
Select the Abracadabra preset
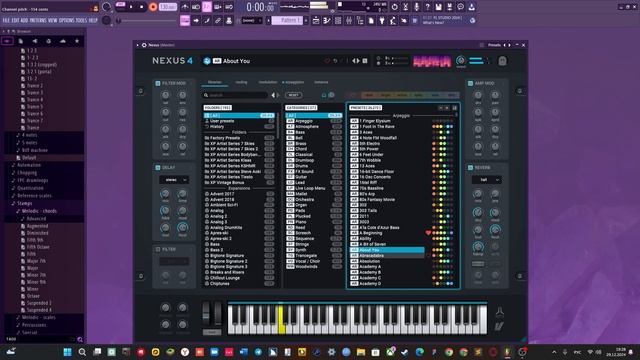(387, 256)
